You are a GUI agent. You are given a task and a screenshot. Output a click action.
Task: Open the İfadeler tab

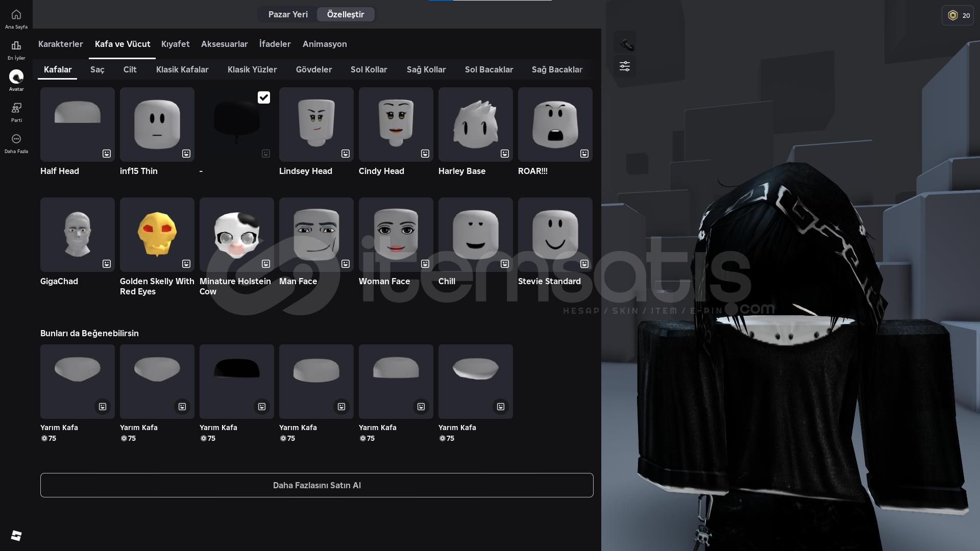click(275, 44)
